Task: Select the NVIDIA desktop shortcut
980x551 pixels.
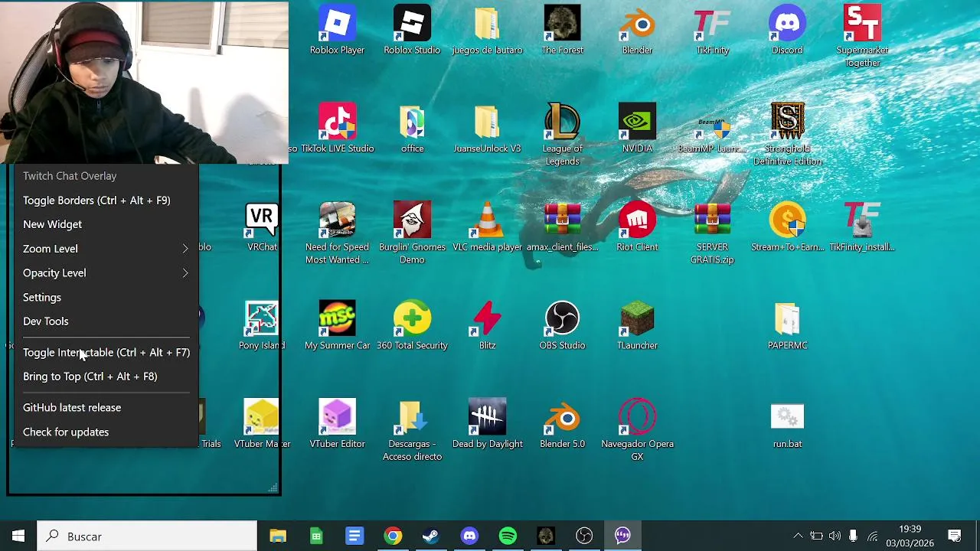Action: 637,129
